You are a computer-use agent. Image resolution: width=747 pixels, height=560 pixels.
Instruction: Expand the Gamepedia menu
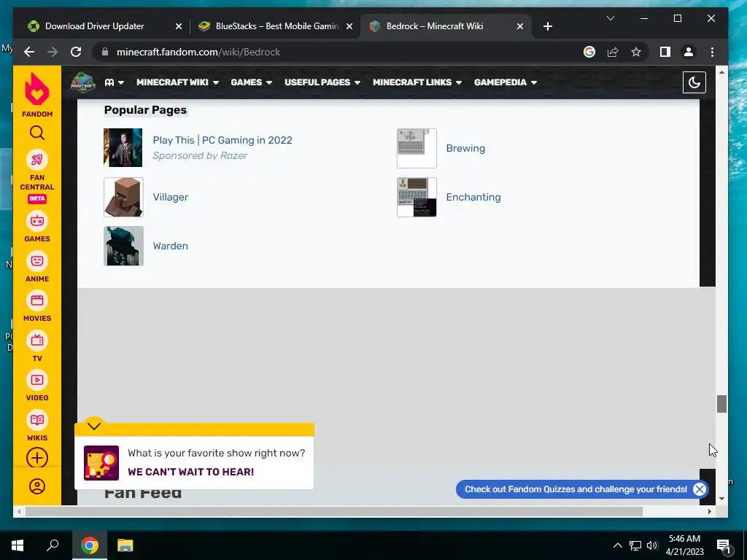click(505, 82)
